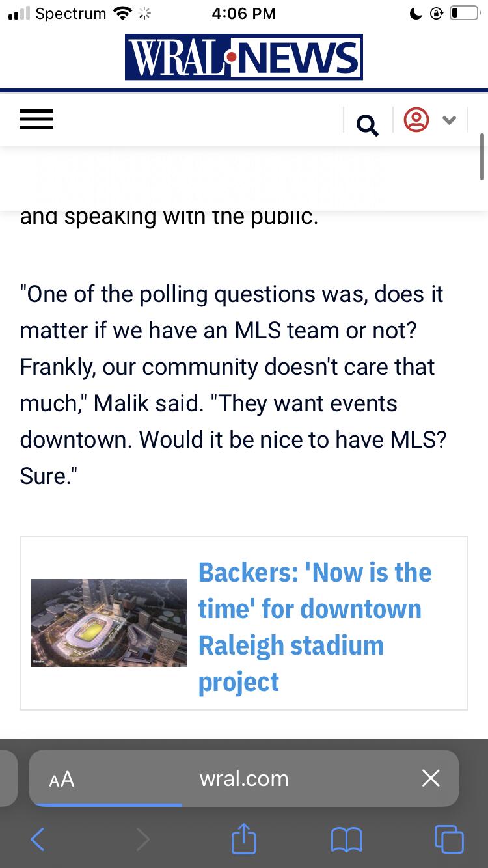
Task: Expand the account dropdown chevron
Action: (449, 120)
